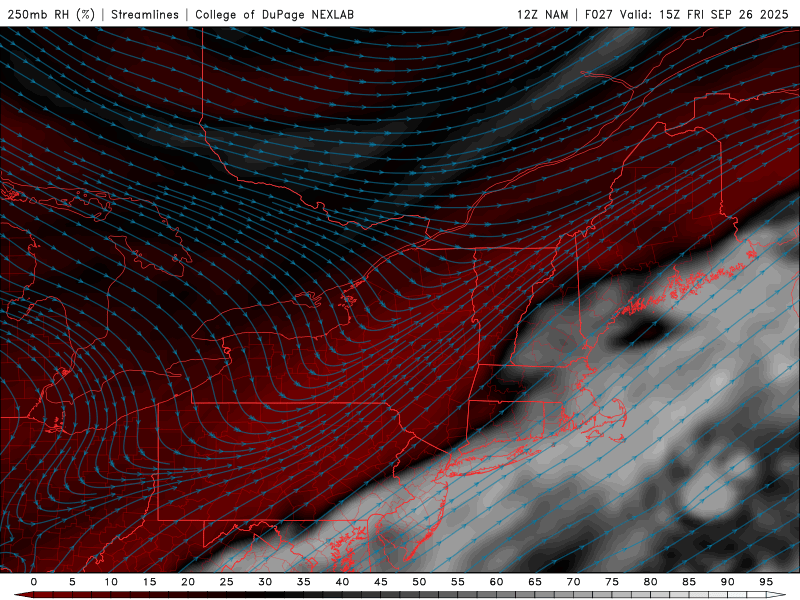Click the colorbar label '15'

149,582
